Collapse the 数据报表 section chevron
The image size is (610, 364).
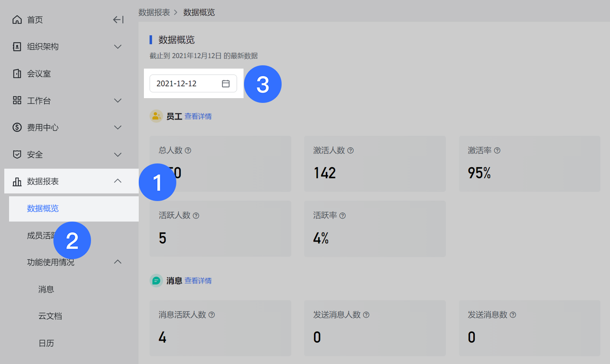tap(118, 181)
